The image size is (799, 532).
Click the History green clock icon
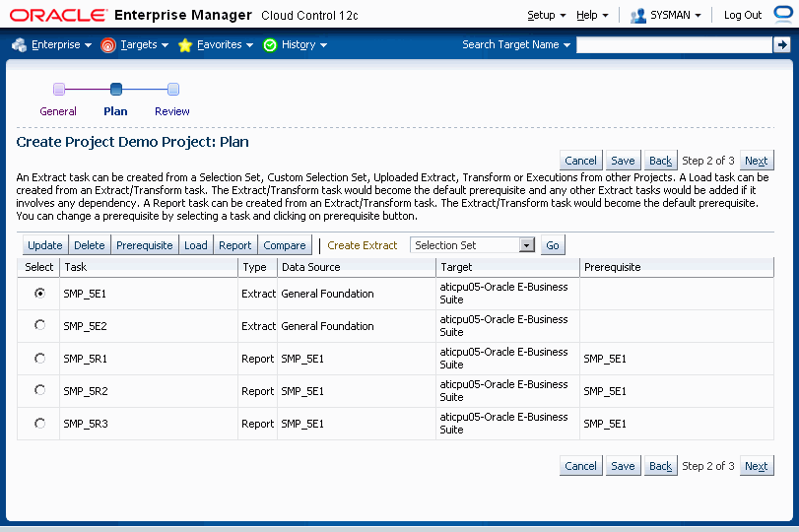pyautogui.click(x=270, y=45)
